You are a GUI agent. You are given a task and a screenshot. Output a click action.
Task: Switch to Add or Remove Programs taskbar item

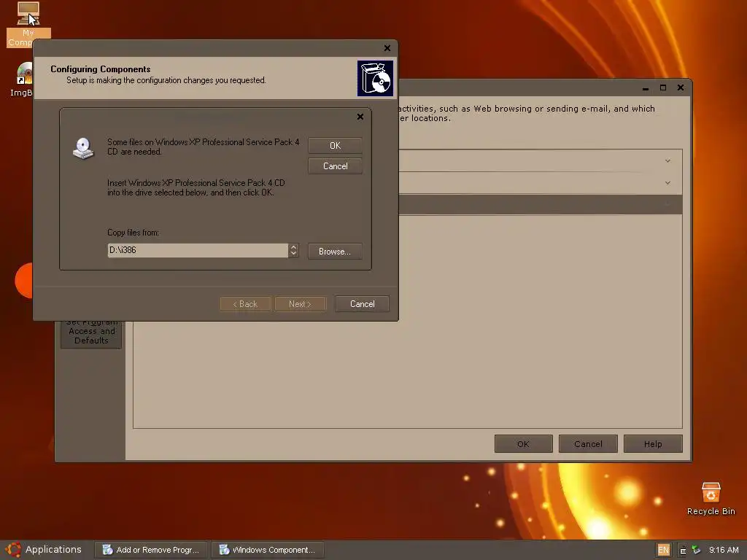click(x=150, y=550)
